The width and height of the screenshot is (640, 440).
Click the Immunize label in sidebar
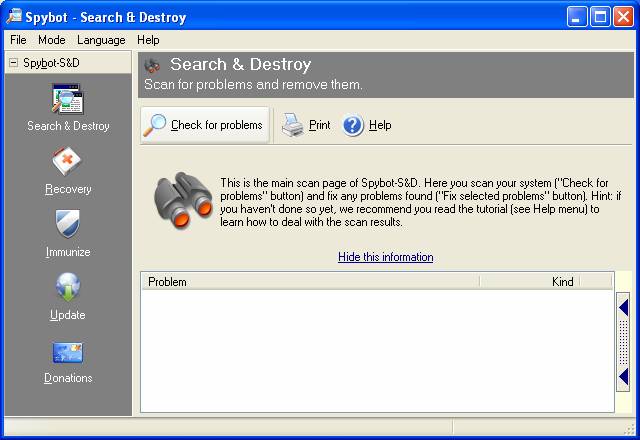pos(68,252)
